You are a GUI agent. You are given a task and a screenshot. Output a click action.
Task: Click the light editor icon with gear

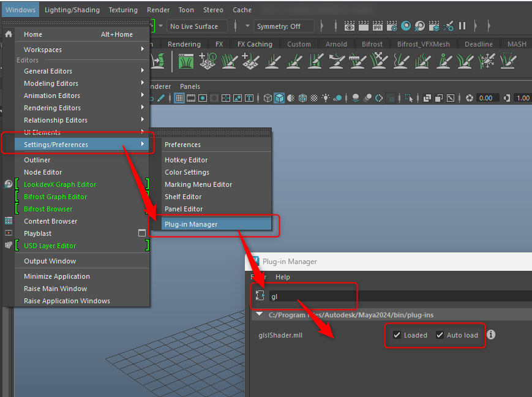tap(448, 26)
